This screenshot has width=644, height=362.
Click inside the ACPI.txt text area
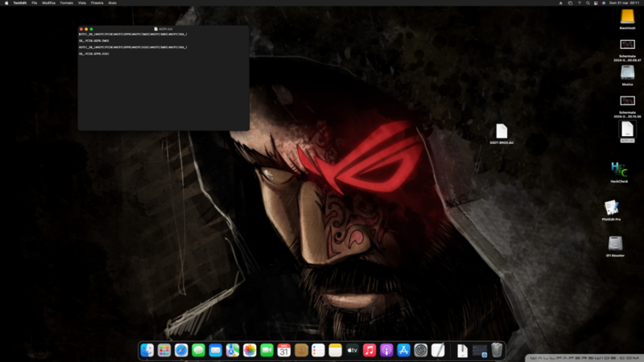click(163, 81)
